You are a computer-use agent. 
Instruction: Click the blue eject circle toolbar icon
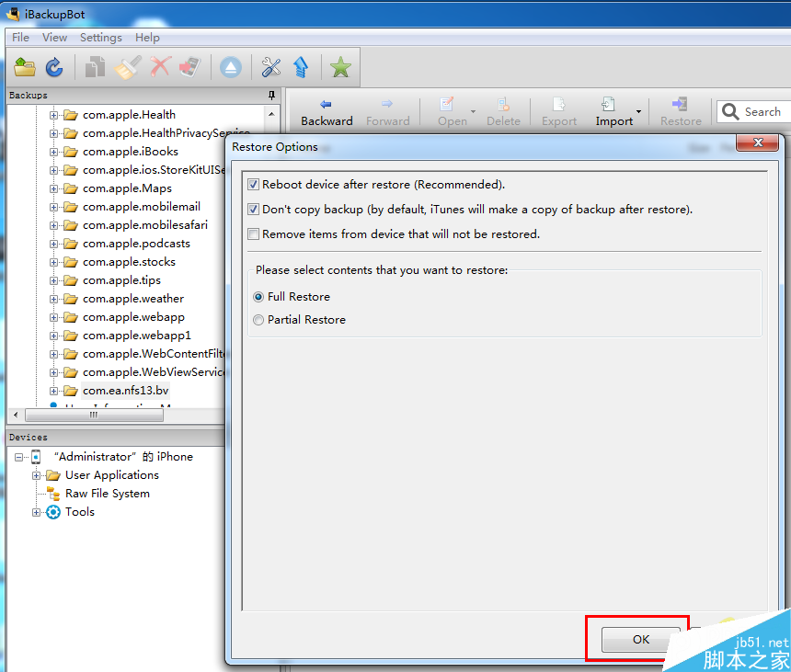[231, 67]
